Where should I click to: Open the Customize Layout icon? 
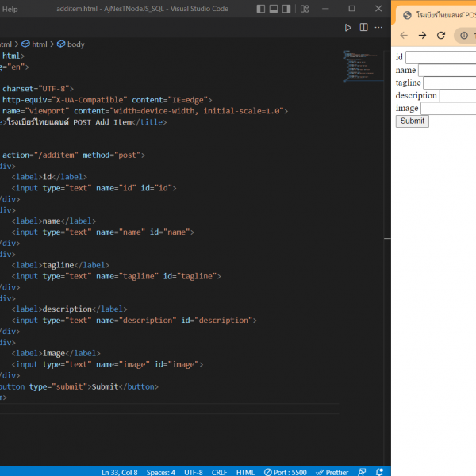coord(305,8)
